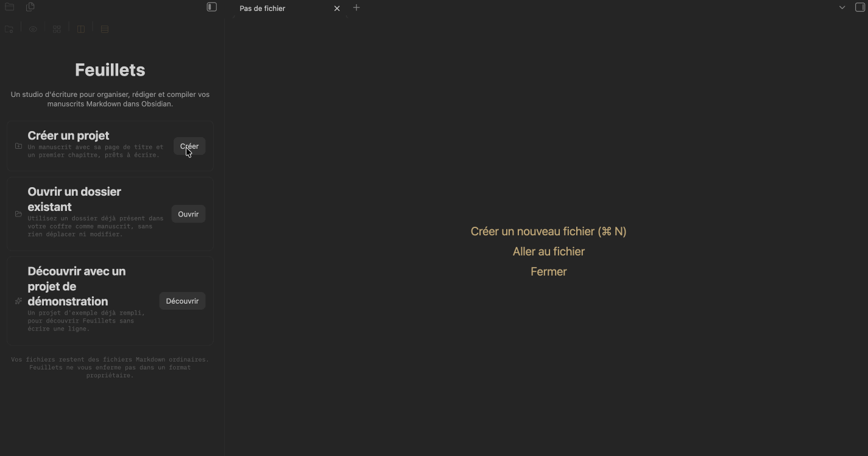Open the tab list chevron dropdown
Image resolution: width=868 pixels, height=456 pixels.
coord(842,7)
